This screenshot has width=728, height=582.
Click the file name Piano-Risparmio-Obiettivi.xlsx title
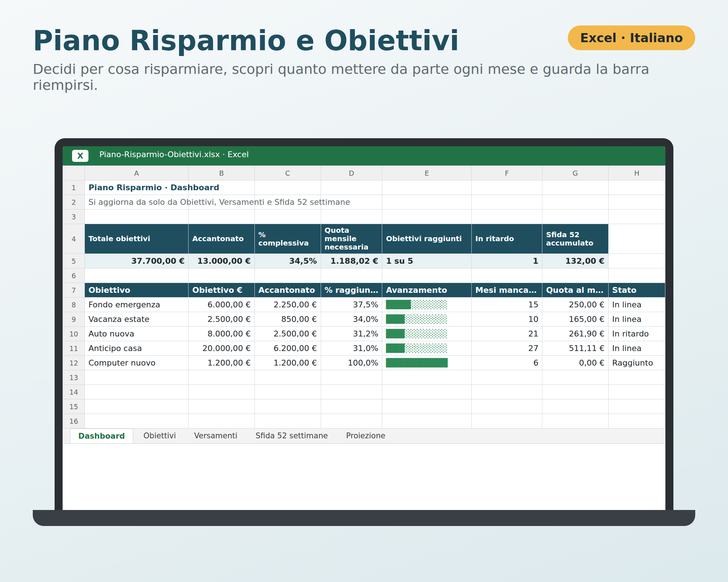tap(174, 155)
